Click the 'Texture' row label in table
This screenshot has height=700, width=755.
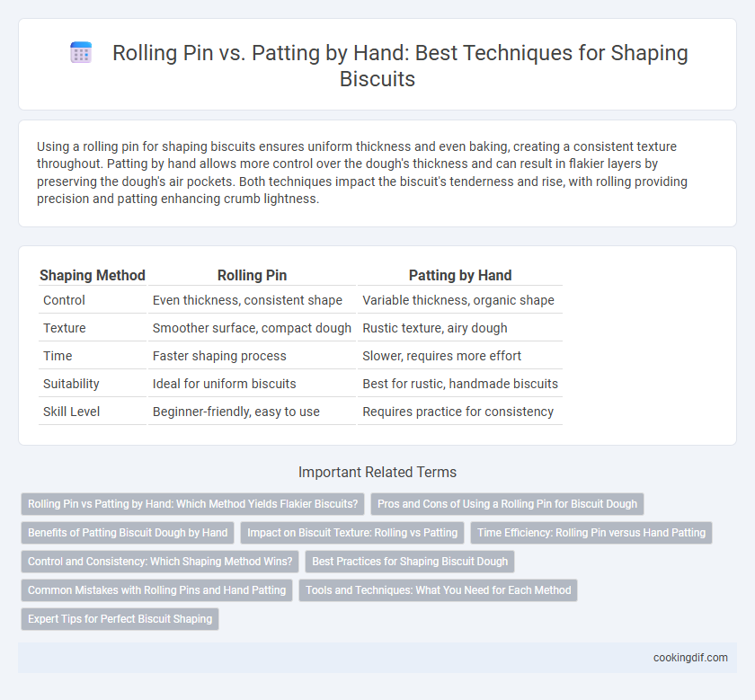pos(65,328)
